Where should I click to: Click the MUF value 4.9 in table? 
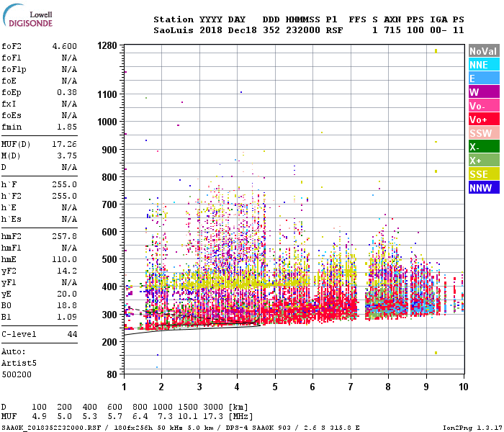39,417
